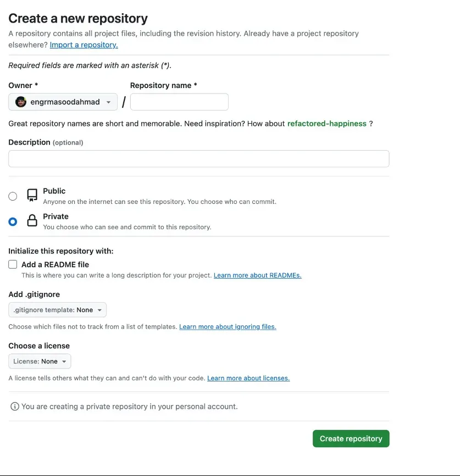Viewport: 460px width, 476px height.
Task: Open the .gitignore template dropdown
Action: click(57, 309)
